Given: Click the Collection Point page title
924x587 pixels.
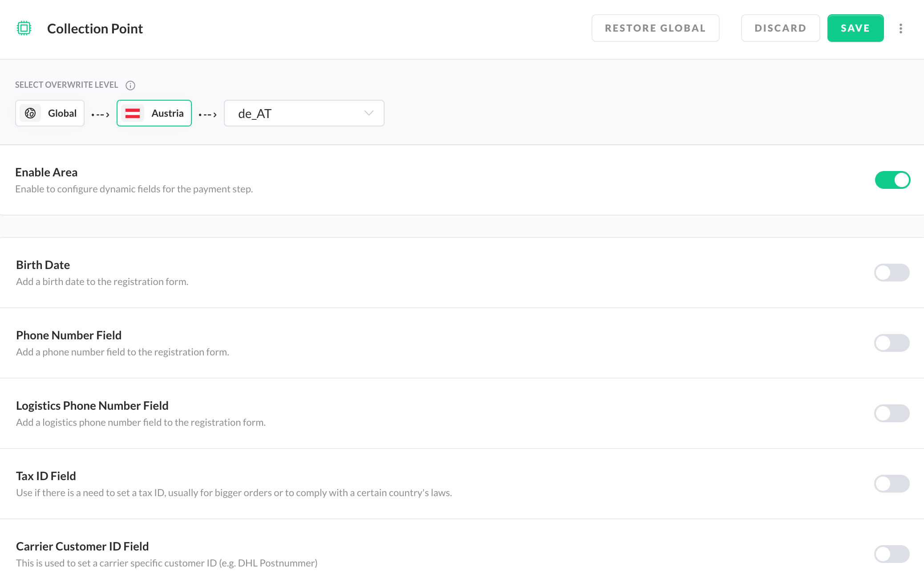Looking at the screenshot, I should (95, 29).
